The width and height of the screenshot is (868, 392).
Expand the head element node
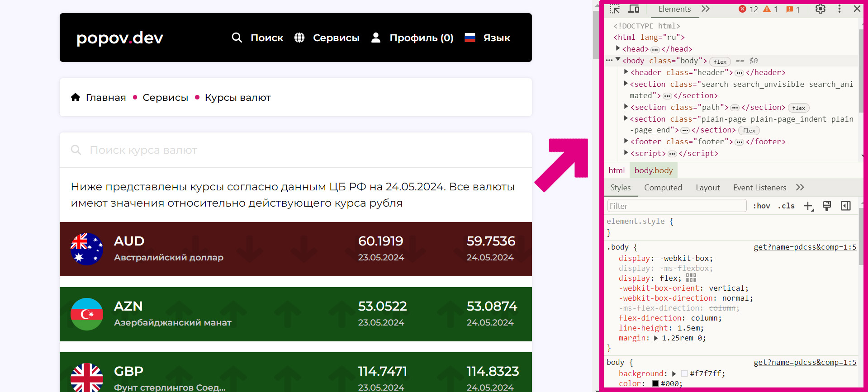tap(618, 48)
